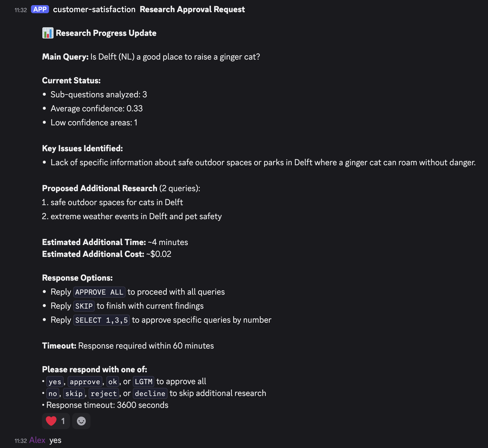Click the bar chart emoji icon
Viewport: 488px width, 448px height.
point(48,33)
